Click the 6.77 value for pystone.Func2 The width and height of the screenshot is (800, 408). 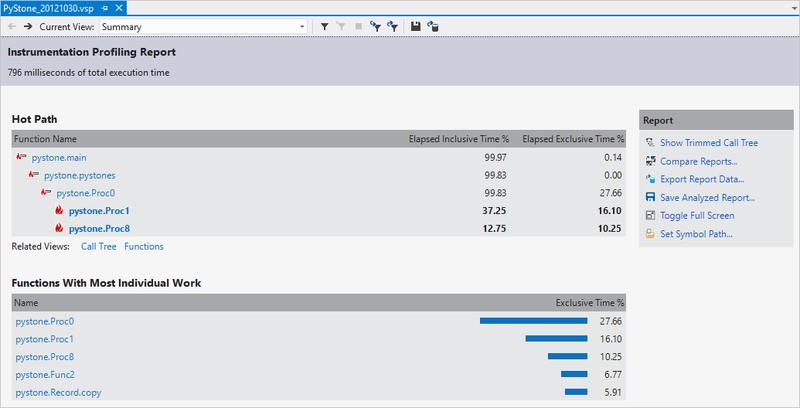(x=613, y=375)
